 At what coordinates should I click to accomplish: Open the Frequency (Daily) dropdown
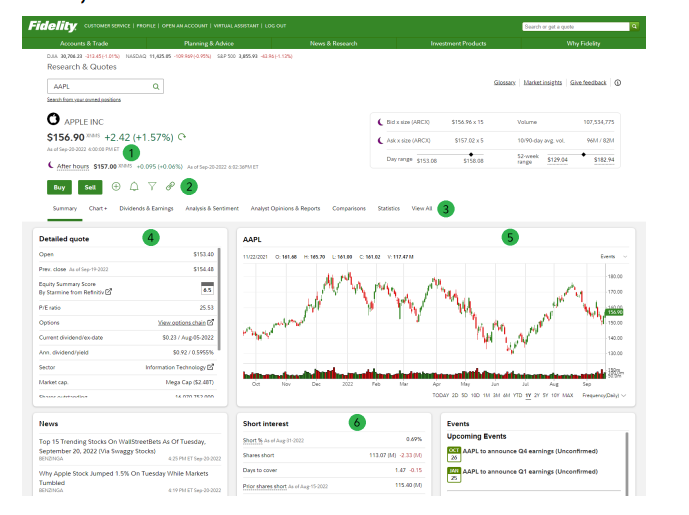pyautogui.click(x=604, y=395)
